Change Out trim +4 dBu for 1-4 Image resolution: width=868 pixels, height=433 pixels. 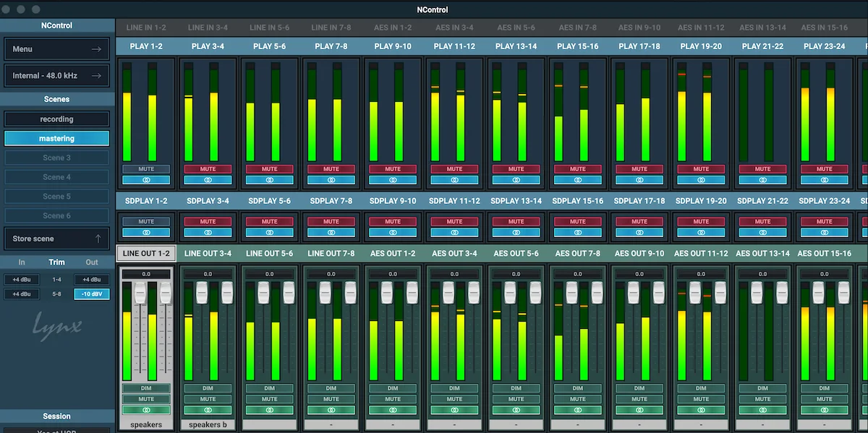91,280
